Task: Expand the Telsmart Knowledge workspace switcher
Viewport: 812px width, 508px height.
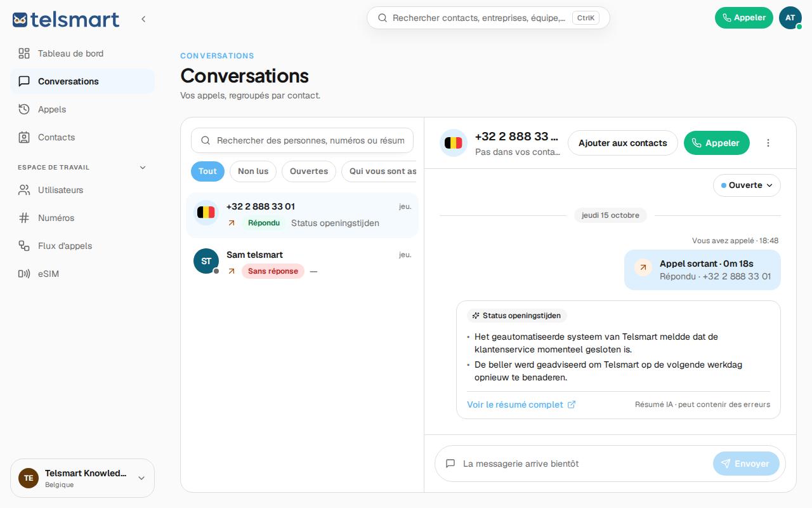Action: point(82,478)
